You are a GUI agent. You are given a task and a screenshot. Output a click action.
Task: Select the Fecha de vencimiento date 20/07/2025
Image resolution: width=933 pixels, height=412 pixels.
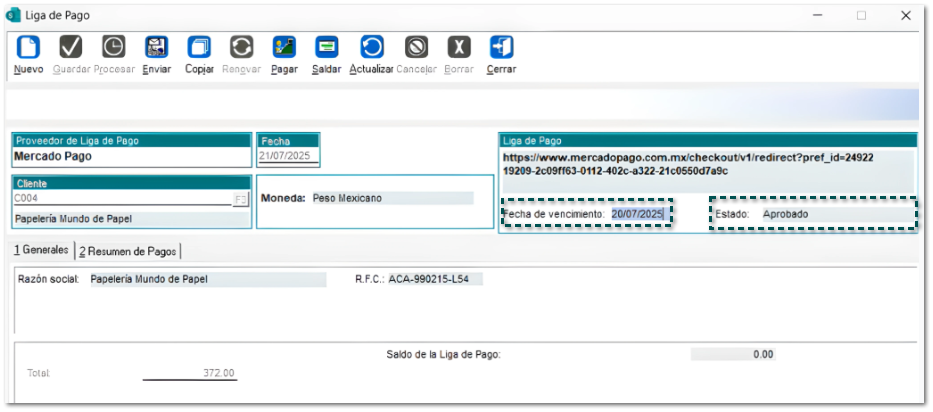click(x=637, y=214)
